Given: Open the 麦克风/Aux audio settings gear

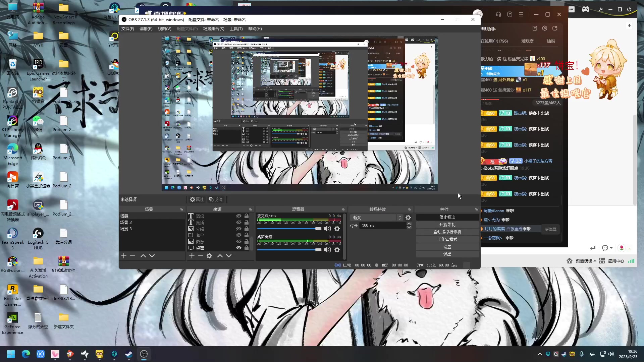Looking at the screenshot, I should [x=337, y=229].
